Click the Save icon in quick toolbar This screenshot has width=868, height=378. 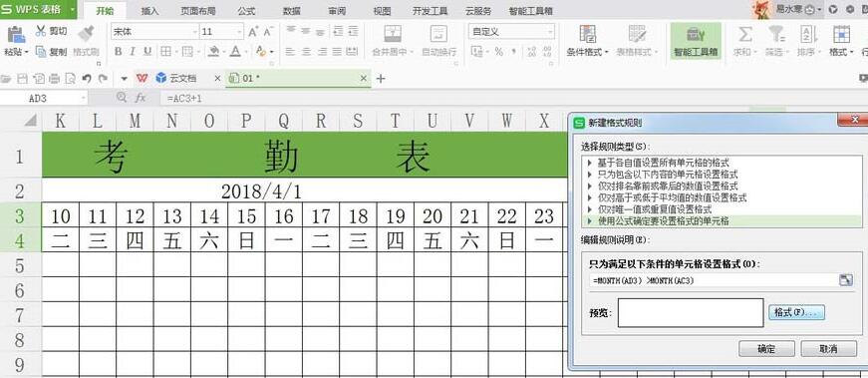(22, 79)
